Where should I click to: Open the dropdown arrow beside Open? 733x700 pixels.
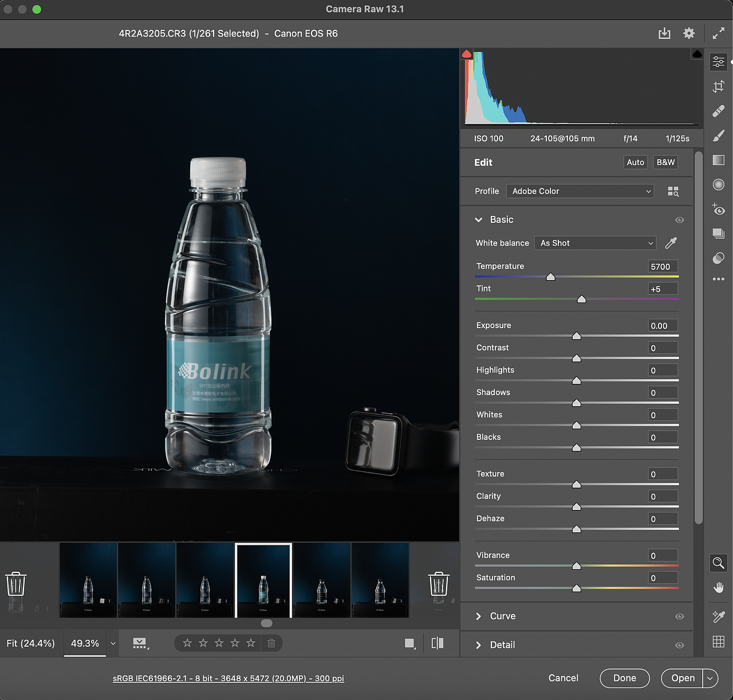[710, 678]
